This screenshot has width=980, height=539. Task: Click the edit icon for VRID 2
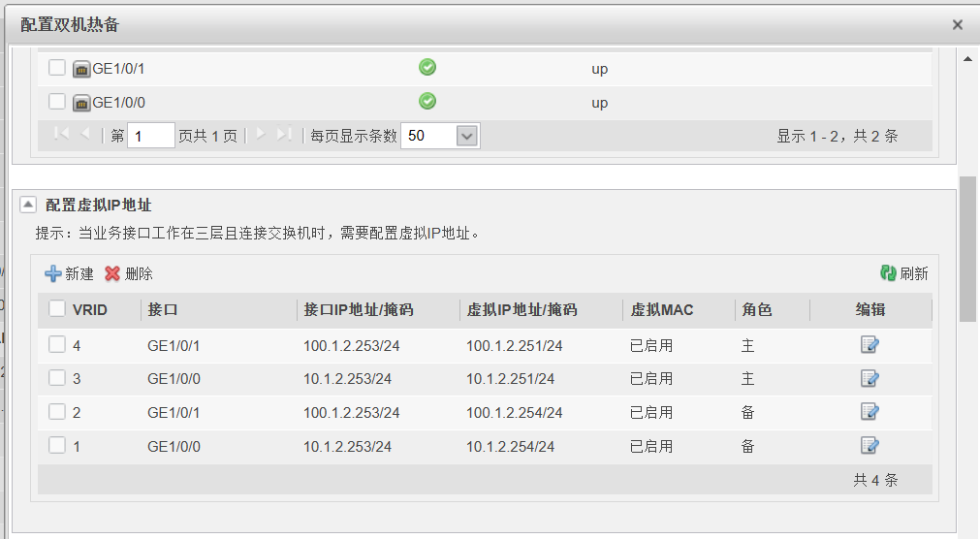869,412
